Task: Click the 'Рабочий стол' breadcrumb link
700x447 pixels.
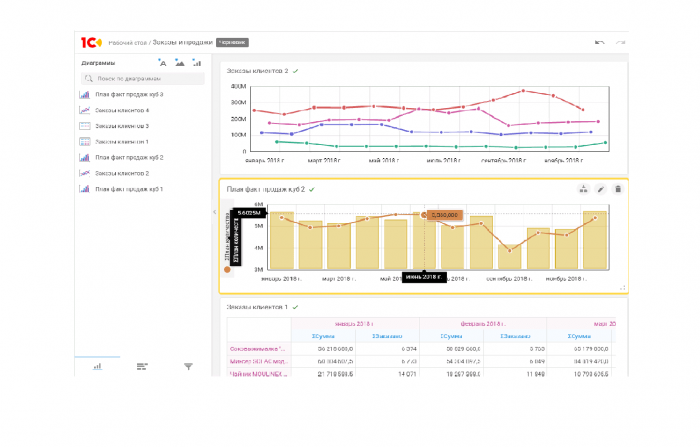Action: coord(127,43)
